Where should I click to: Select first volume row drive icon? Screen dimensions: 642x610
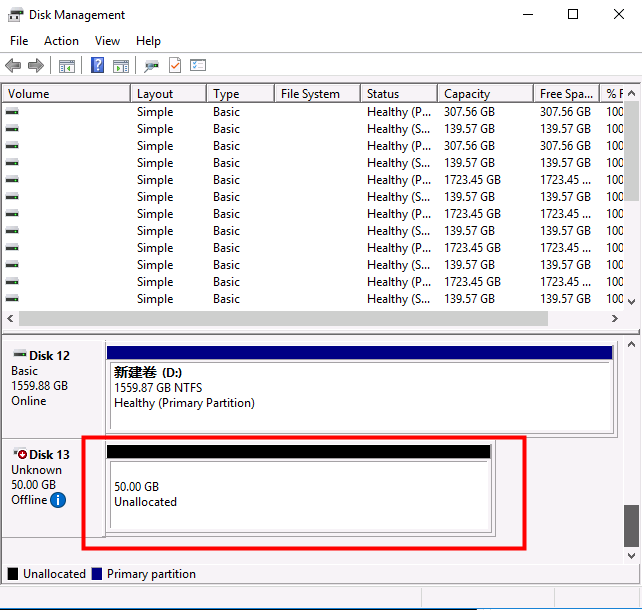click(x=12, y=112)
